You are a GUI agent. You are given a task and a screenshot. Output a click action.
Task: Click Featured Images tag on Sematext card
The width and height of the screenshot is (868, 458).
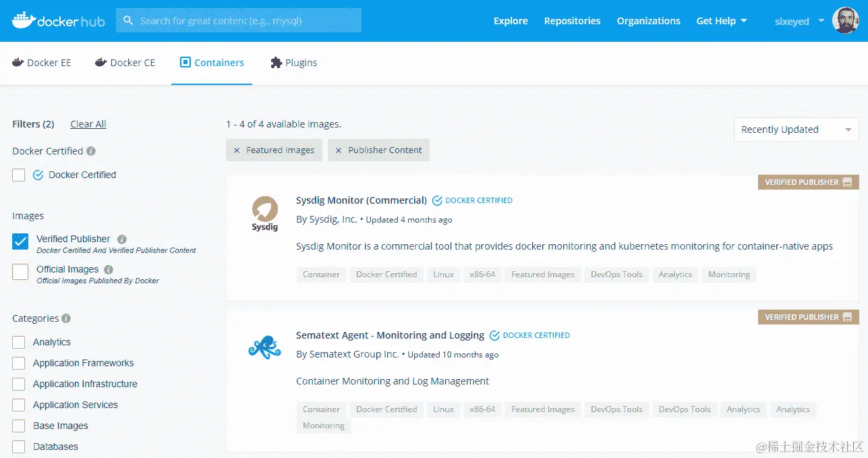[543, 409]
